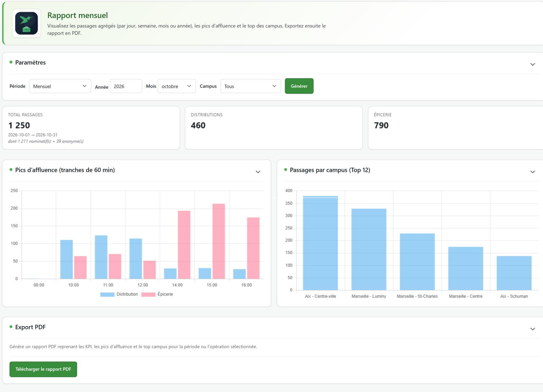Click the Marseille - Centre bar

[466, 268]
